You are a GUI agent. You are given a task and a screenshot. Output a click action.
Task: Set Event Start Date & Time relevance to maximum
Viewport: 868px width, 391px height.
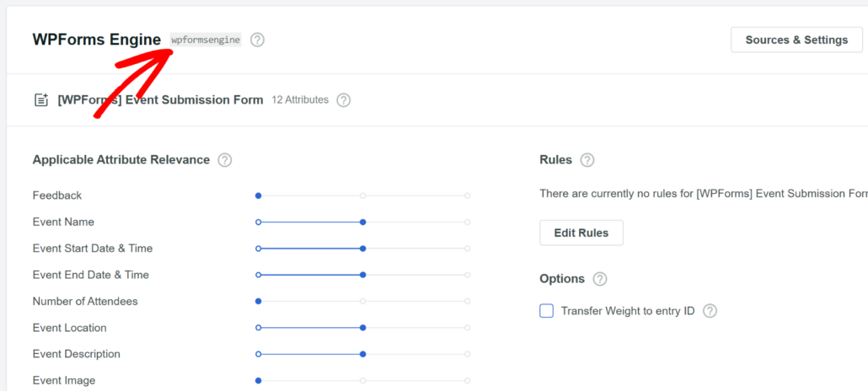tap(467, 249)
